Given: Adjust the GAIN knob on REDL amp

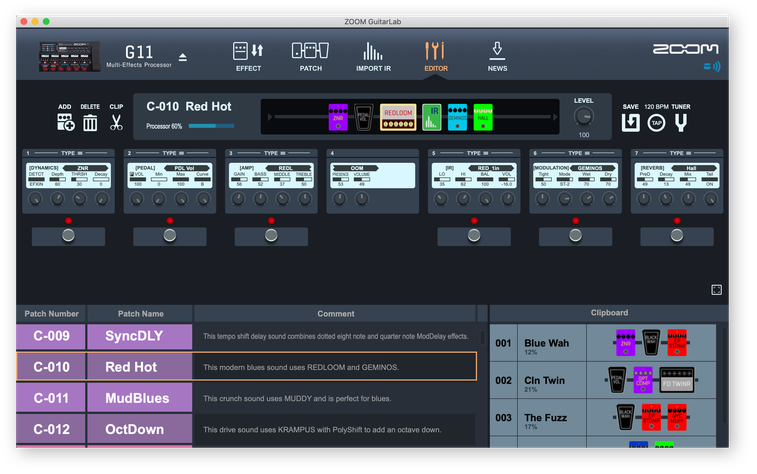Looking at the screenshot, I should click(x=238, y=198).
